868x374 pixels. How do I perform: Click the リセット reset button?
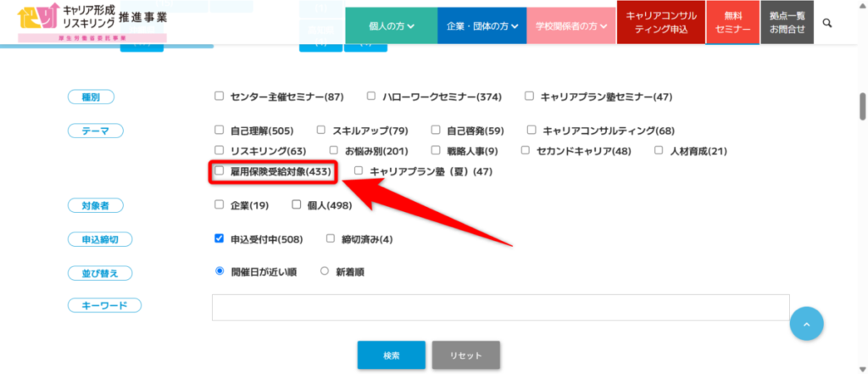(x=466, y=355)
